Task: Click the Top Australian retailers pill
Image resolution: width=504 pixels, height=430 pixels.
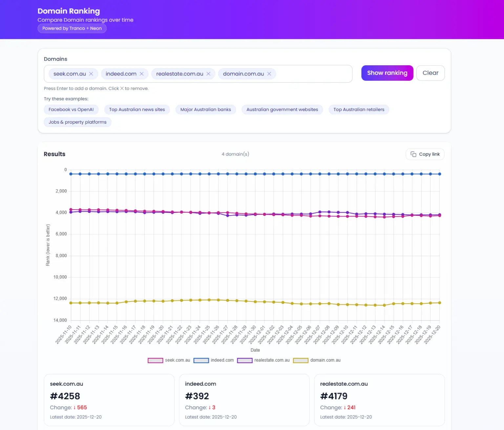Action: (359, 109)
